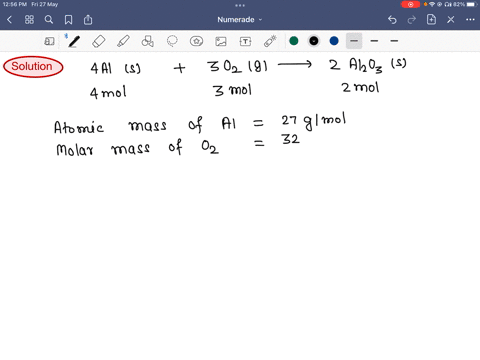
Task: Tap the three-dot multitasking handle at top
Action: 240,5
